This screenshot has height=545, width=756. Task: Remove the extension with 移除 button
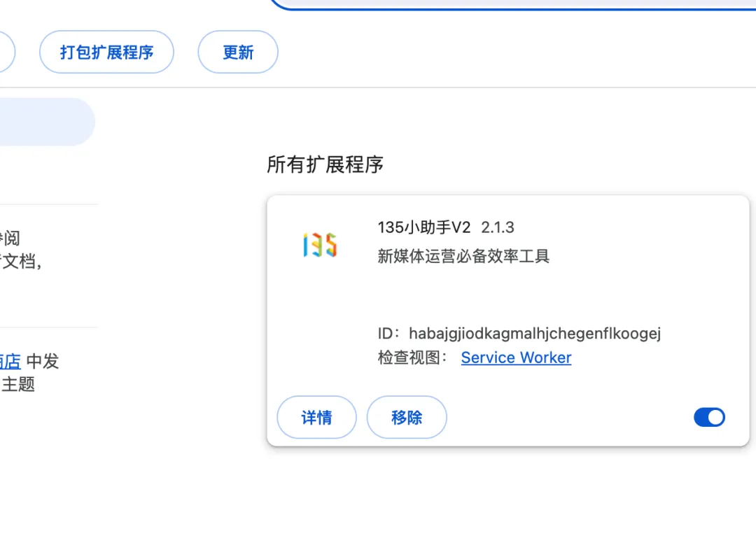[407, 417]
